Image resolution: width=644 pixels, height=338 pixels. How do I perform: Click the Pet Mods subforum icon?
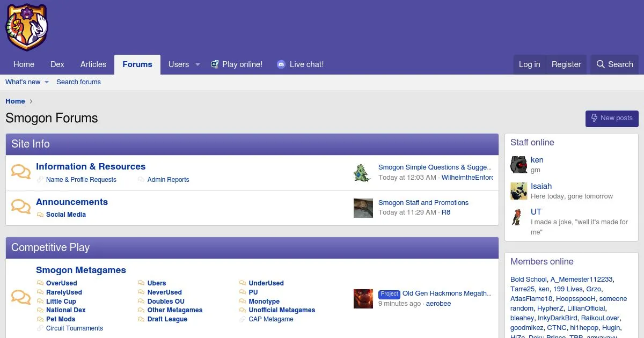coord(40,319)
